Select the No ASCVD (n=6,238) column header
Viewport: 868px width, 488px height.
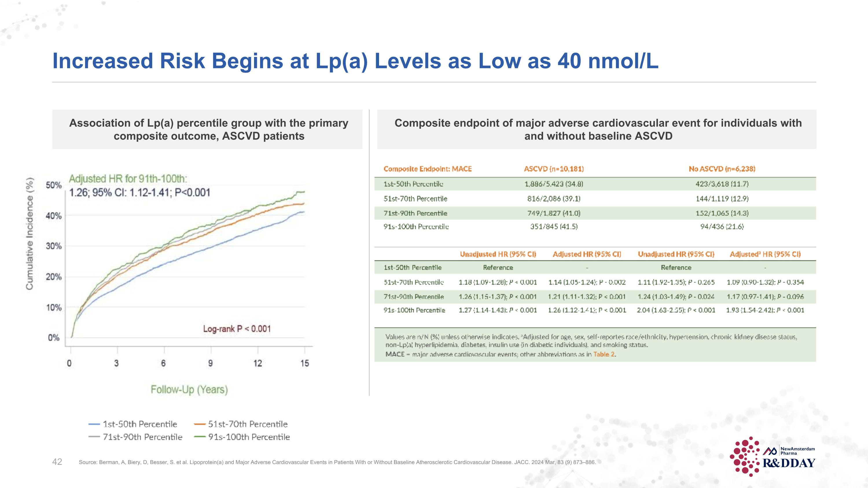pos(722,169)
